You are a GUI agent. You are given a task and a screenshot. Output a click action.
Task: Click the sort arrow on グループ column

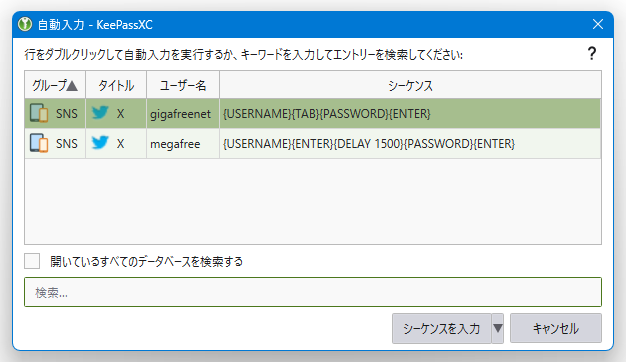click(x=72, y=85)
